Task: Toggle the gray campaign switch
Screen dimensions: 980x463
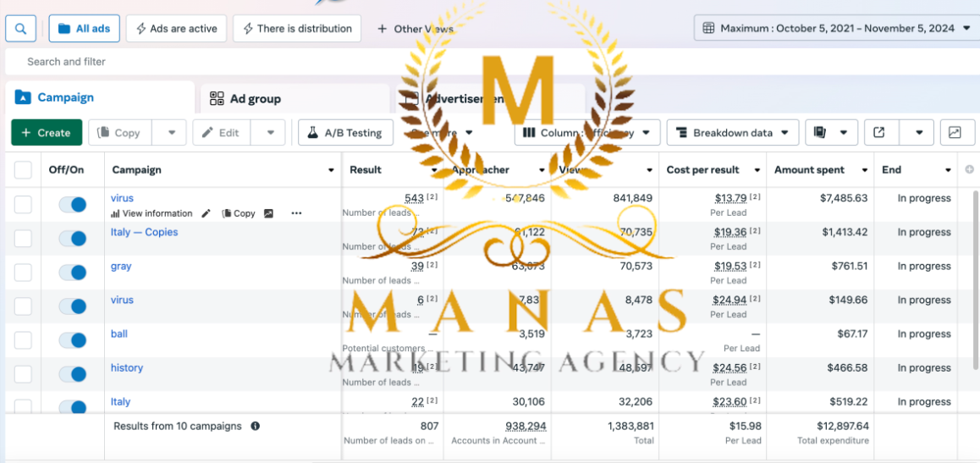Action: click(x=73, y=272)
